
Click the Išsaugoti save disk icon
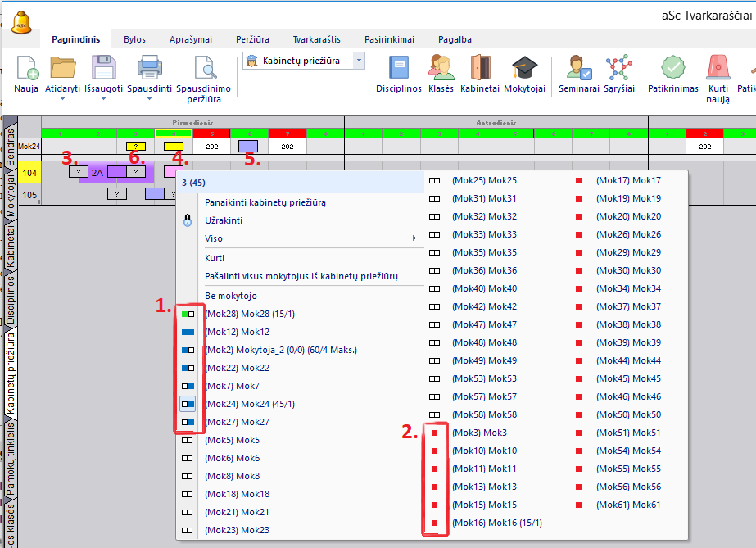click(103, 68)
